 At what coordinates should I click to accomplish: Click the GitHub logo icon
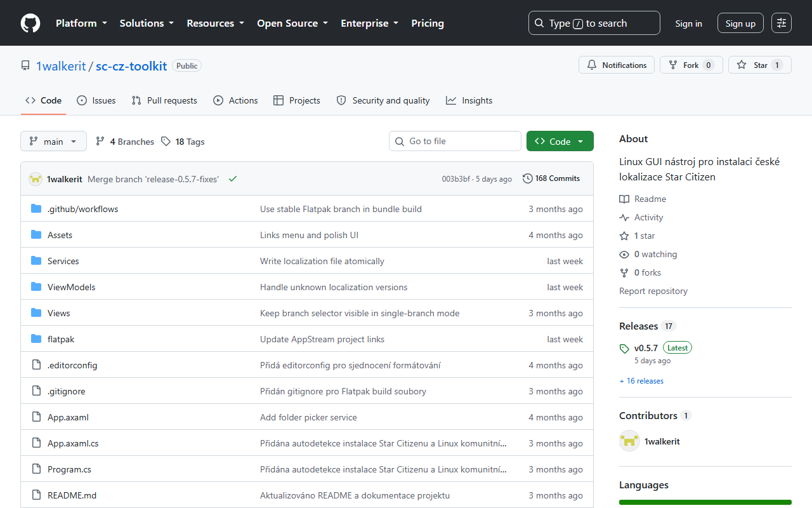point(30,23)
